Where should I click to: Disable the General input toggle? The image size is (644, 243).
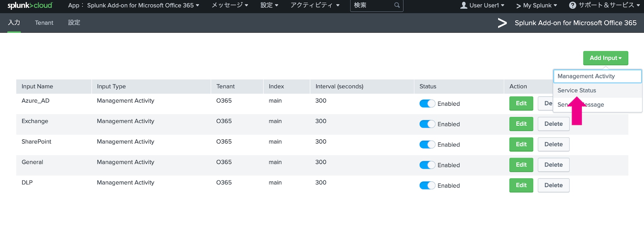[x=427, y=165]
